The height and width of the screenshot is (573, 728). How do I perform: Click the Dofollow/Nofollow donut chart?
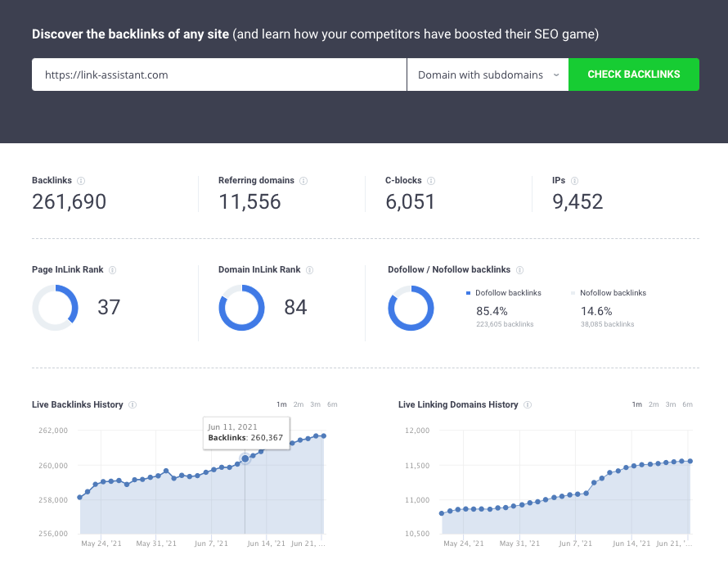click(411, 308)
